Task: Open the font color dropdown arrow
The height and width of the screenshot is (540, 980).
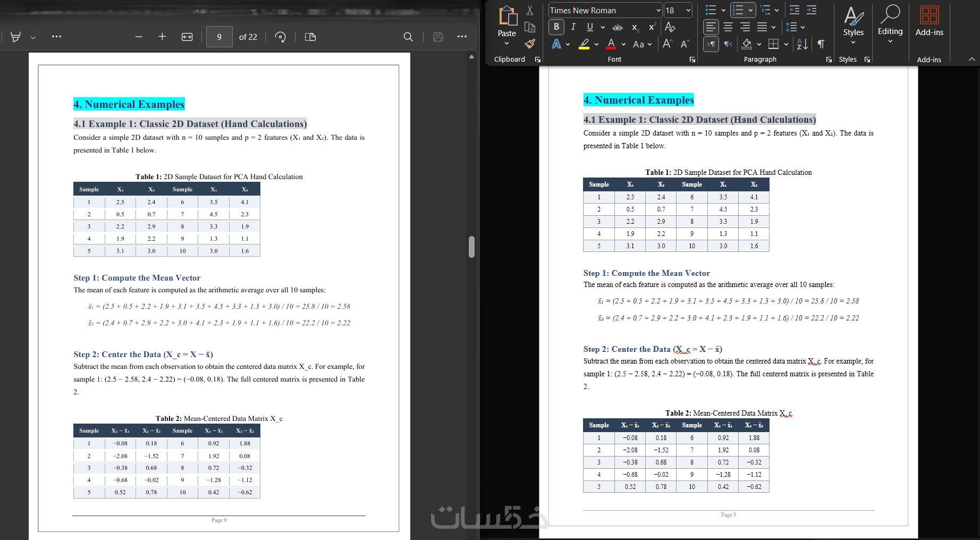Action: click(x=623, y=45)
